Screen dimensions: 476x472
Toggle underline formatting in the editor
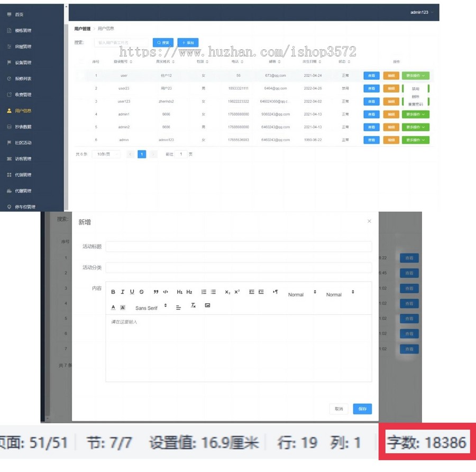click(x=132, y=292)
